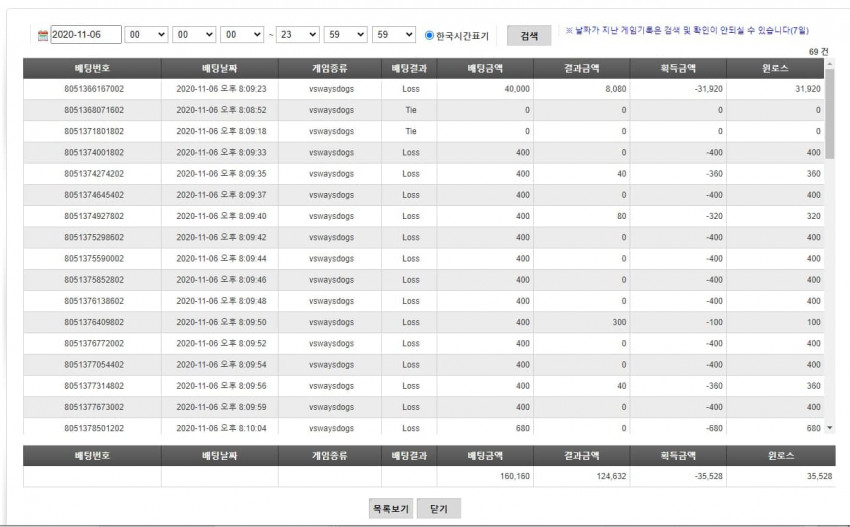
Task: Select bet number 8051375298602
Action: (x=94, y=237)
